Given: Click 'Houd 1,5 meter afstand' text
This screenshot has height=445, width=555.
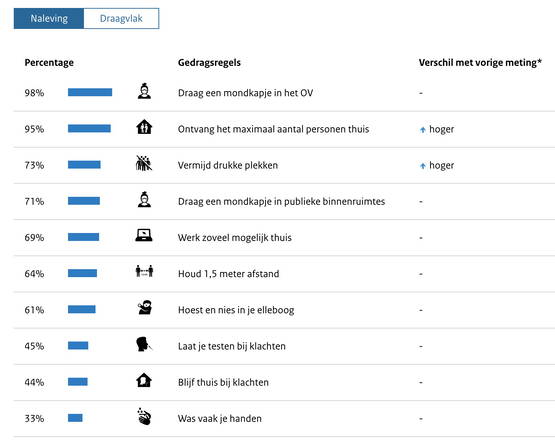Looking at the screenshot, I should tap(228, 274).
